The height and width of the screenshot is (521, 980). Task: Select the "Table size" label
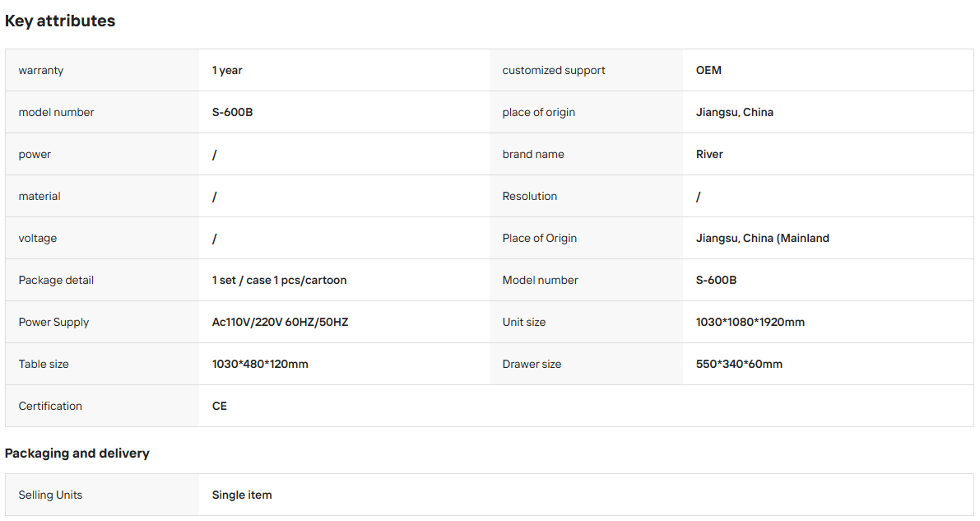(44, 364)
